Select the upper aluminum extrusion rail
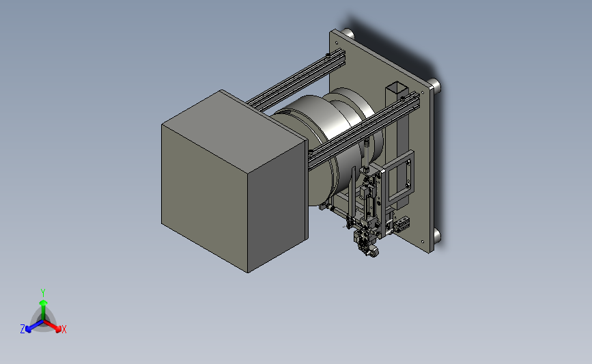 click(x=296, y=79)
